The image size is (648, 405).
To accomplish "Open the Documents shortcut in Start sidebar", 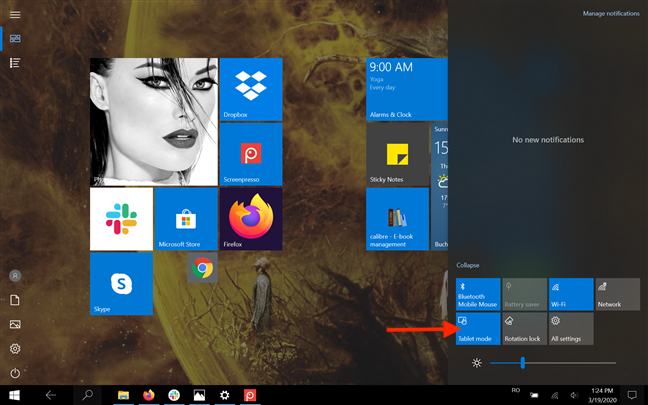I will 15,300.
